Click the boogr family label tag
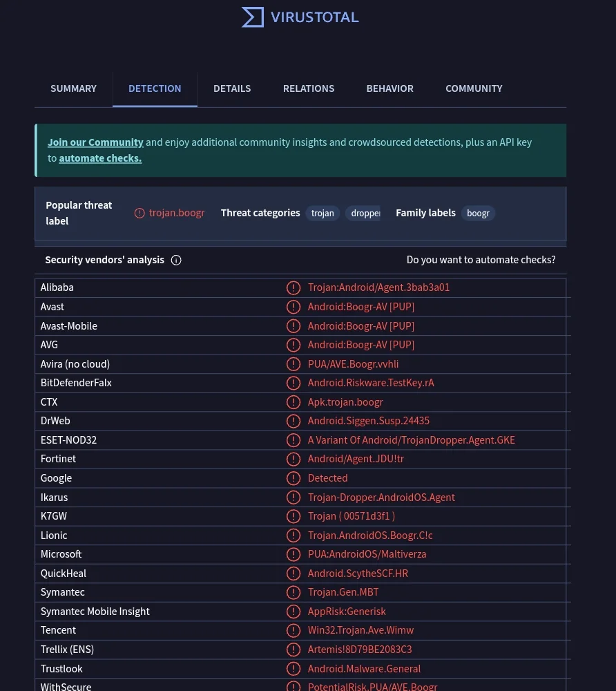Screen dimensions: 616x691 click(x=478, y=214)
